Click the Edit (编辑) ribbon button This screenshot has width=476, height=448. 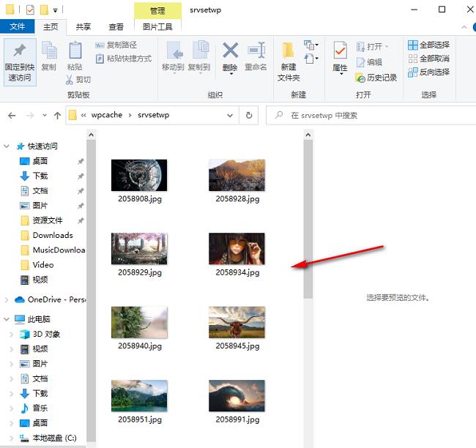pyautogui.click(x=369, y=62)
